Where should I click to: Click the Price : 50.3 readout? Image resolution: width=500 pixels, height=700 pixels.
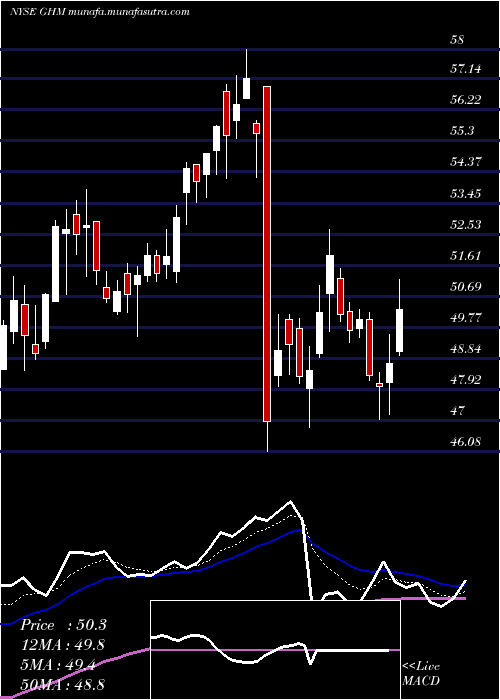(x=63, y=625)
